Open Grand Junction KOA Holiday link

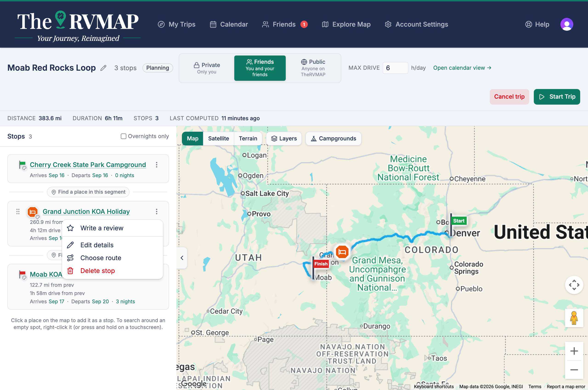86,212
